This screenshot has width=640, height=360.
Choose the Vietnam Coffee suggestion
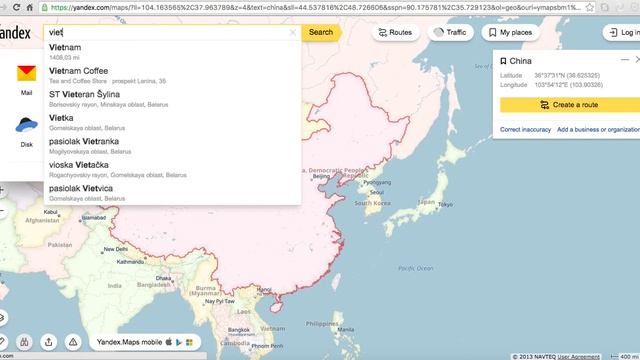(173, 76)
